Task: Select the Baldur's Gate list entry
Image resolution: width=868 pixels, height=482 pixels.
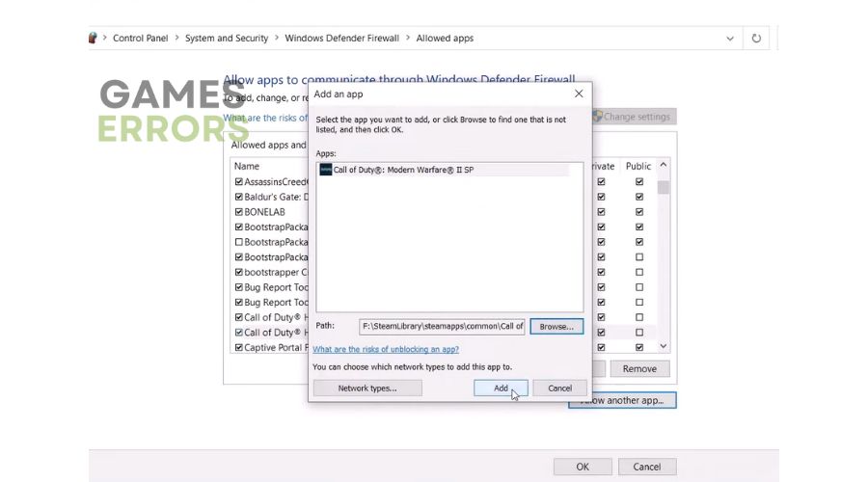Action: (x=276, y=197)
